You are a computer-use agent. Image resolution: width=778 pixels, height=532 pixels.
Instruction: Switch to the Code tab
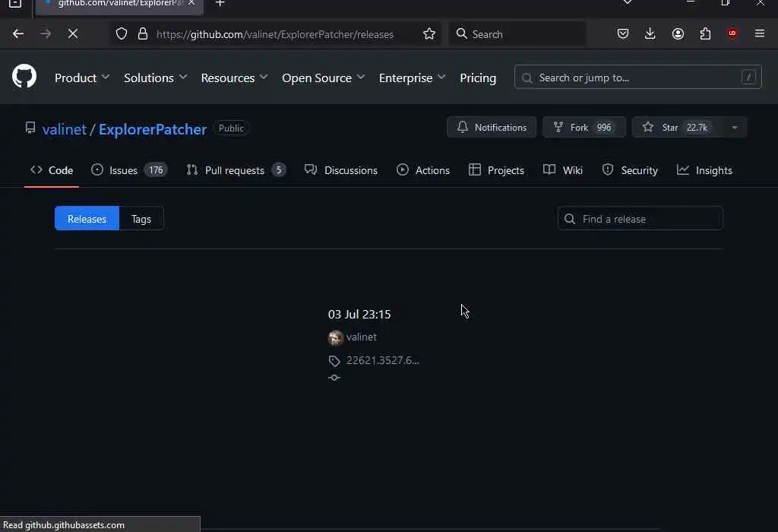pos(52,170)
